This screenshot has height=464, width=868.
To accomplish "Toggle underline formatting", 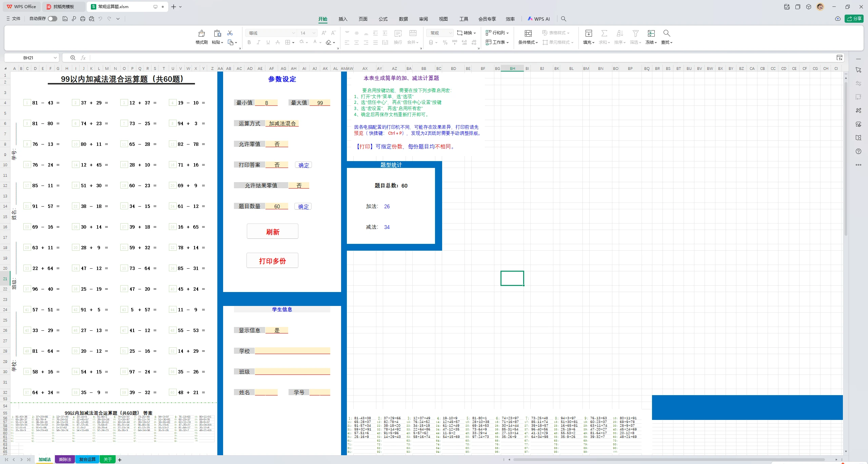I will click(268, 42).
